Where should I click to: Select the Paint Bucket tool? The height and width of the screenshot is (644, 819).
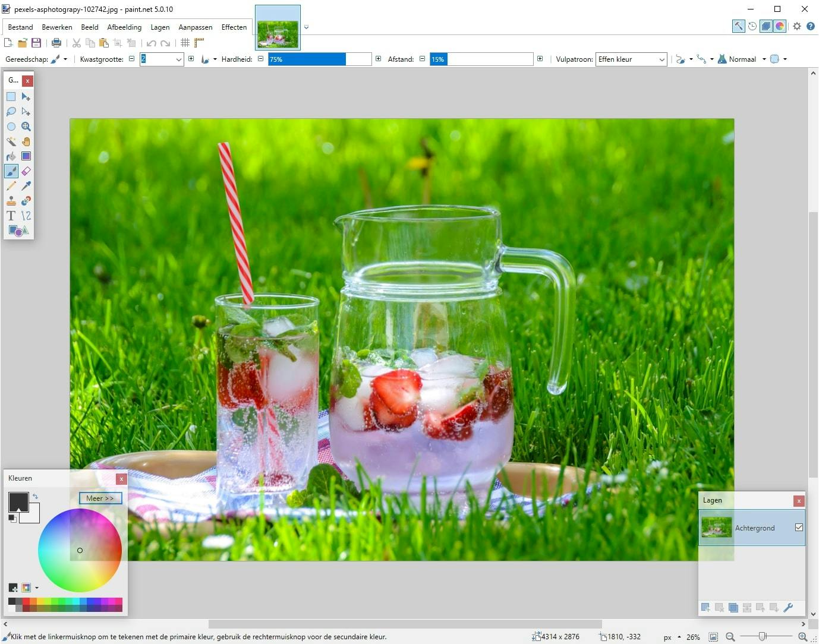pos(11,156)
